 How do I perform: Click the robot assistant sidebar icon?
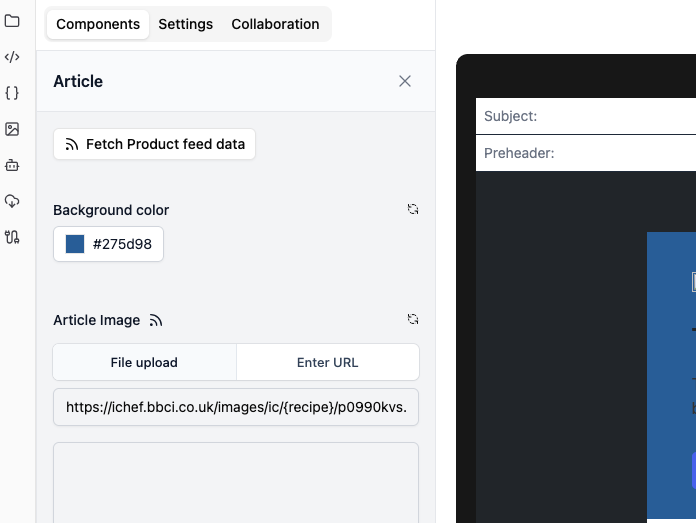click(12, 165)
